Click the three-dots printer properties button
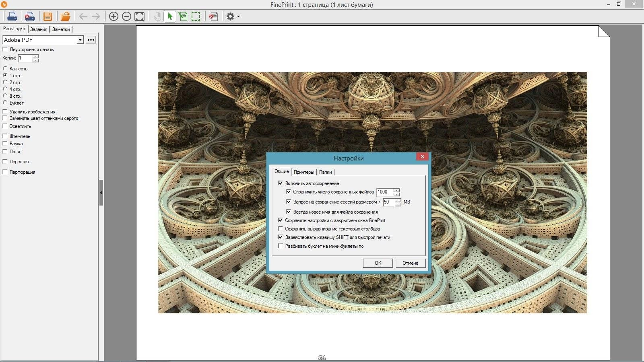Image resolution: width=644 pixels, height=362 pixels. [91, 40]
